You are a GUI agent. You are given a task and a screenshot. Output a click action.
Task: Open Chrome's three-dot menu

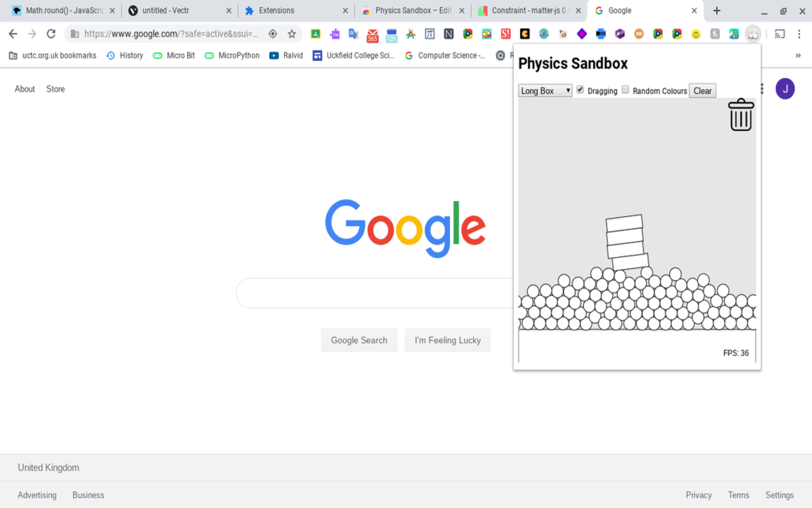pos(799,34)
